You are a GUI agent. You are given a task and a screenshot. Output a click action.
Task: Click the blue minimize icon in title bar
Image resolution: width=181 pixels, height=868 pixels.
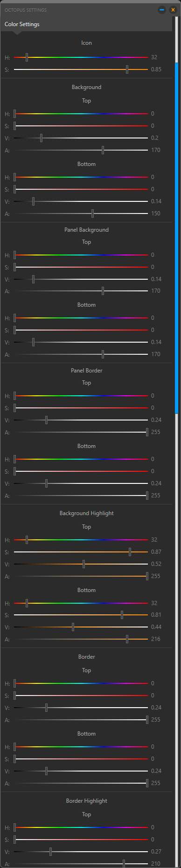162,9
